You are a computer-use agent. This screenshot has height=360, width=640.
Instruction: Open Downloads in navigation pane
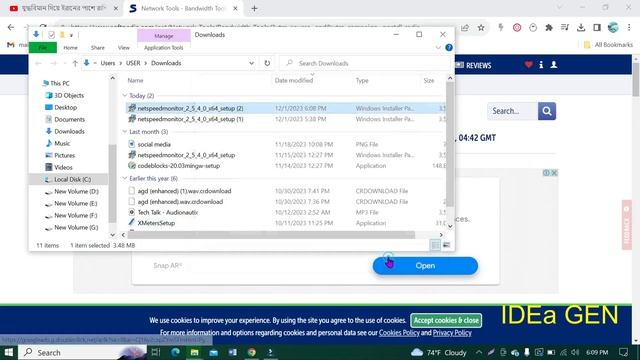69,131
